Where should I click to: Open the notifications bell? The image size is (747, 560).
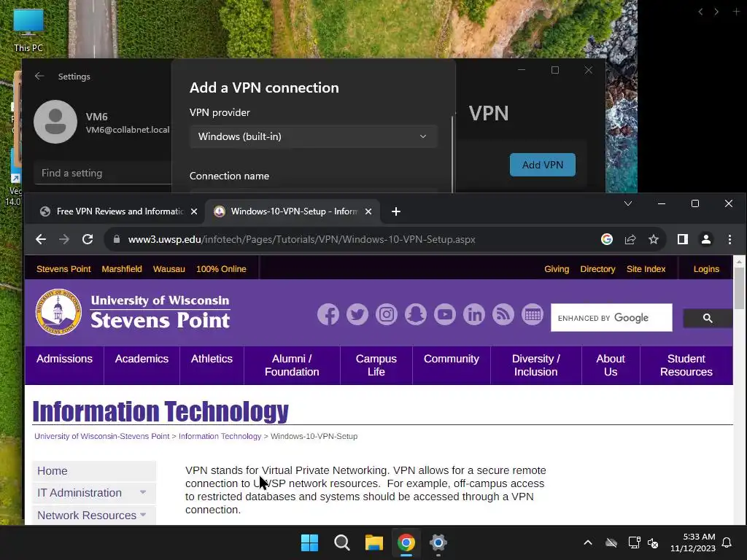[727, 542]
